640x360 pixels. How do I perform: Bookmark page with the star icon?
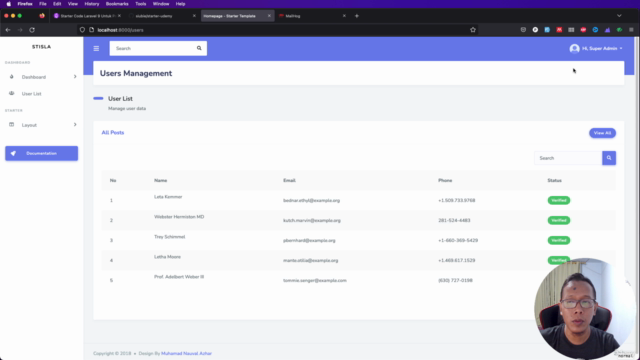[473, 30]
